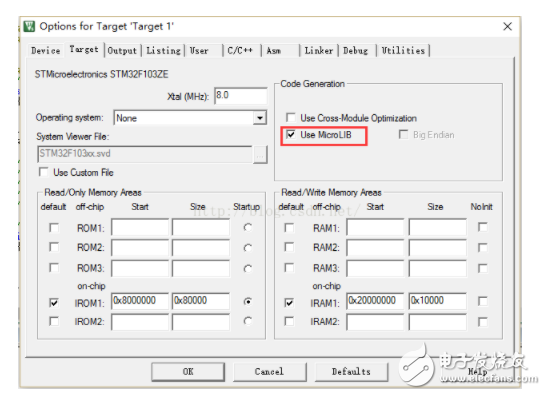The image size is (546, 395).
Task: Enable NoInit for RAM3
Action: pos(483,269)
